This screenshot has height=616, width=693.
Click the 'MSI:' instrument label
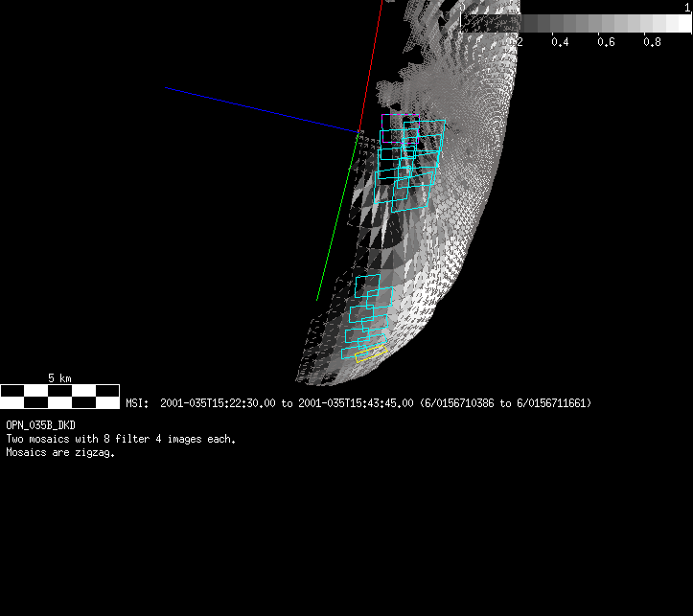click(138, 403)
